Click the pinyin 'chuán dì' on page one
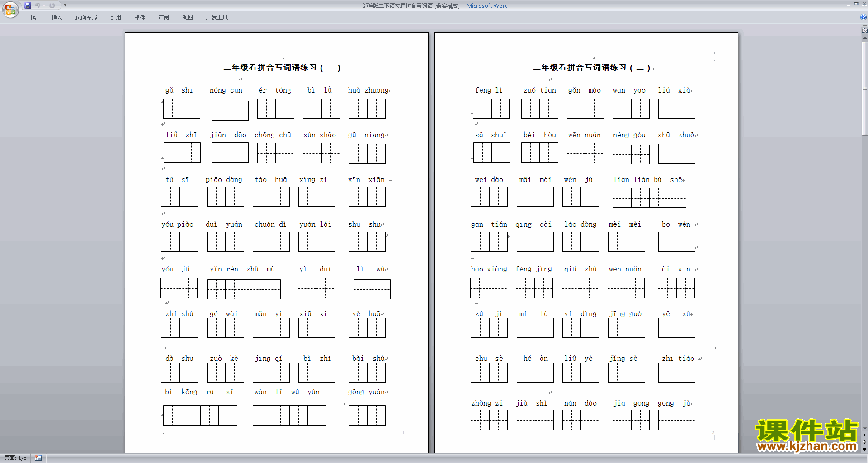The height and width of the screenshot is (463, 868). 270,224
